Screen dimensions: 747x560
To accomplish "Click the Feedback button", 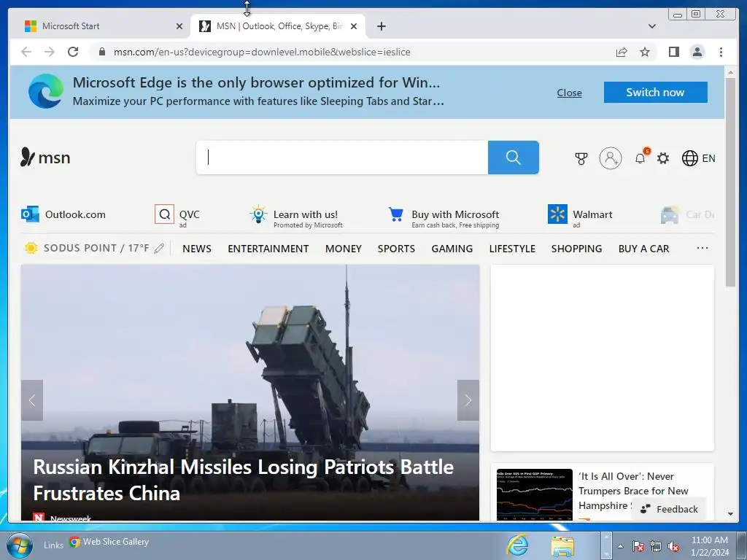I will coord(670,509).
